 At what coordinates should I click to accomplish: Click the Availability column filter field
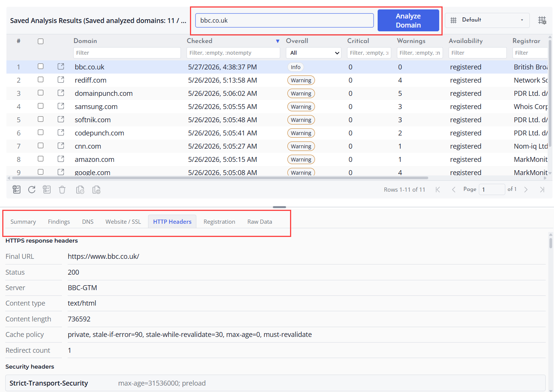click(x=478, y=53)
